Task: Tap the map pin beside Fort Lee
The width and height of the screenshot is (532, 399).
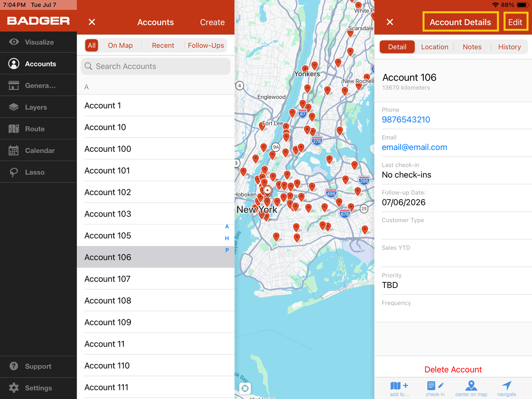Action: point(262,125)
